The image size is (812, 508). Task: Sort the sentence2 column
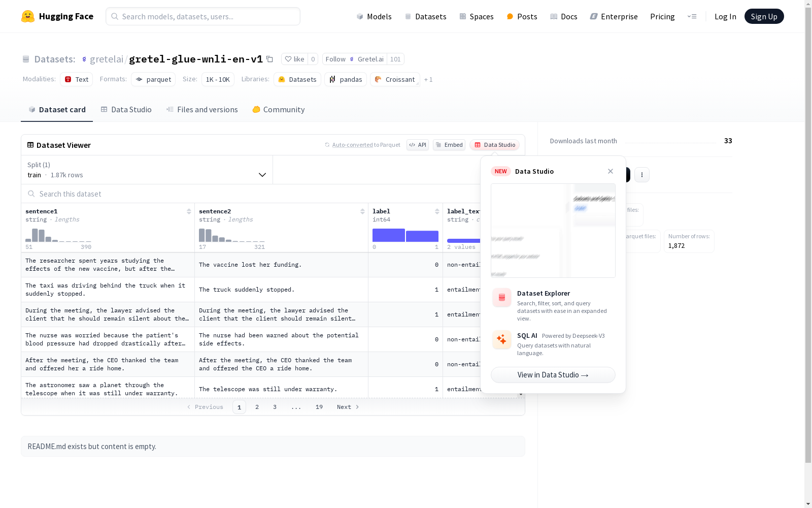[x=362, y=211]
